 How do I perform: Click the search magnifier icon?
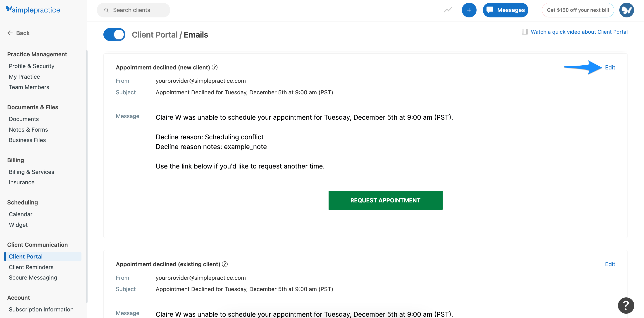point(106,10)
